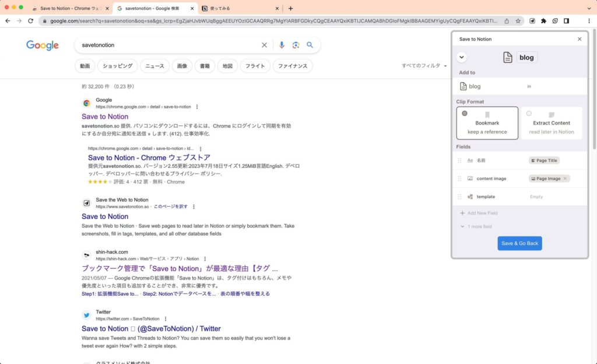
Task: Open the Chrome extensions puzzle icon
Action: 543,21
